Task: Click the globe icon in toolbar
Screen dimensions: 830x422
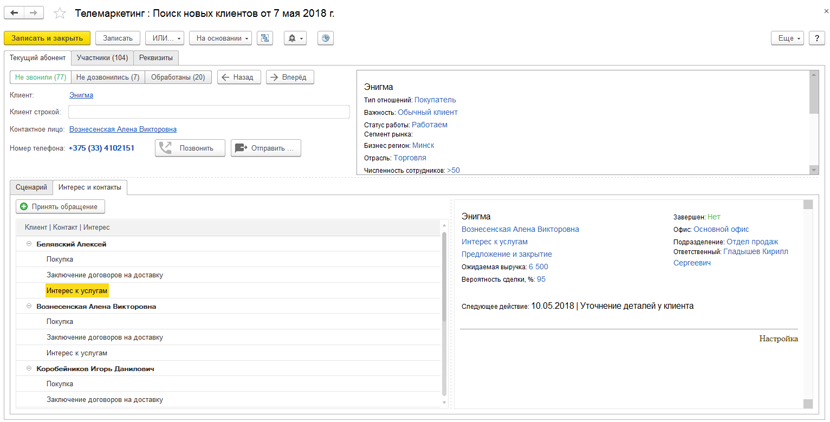Action: [325, 38]
